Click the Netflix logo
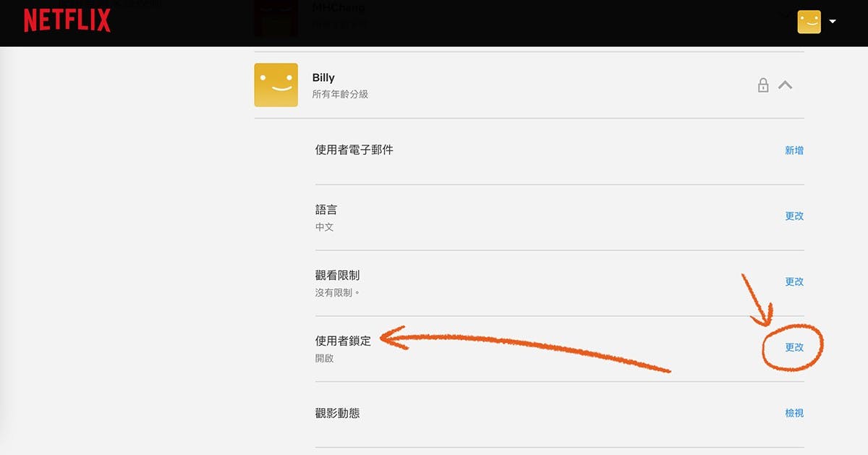This screenshot has height=455, width=868. 67,21
